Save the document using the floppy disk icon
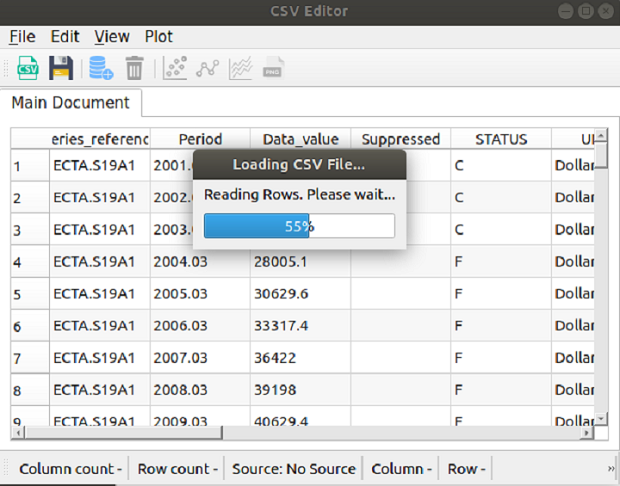This screenshot has width=620, height=486. point(61,68)
